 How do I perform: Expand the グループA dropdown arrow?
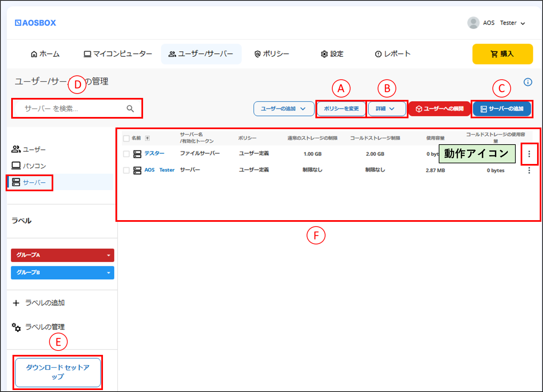[x=109, y=255]
